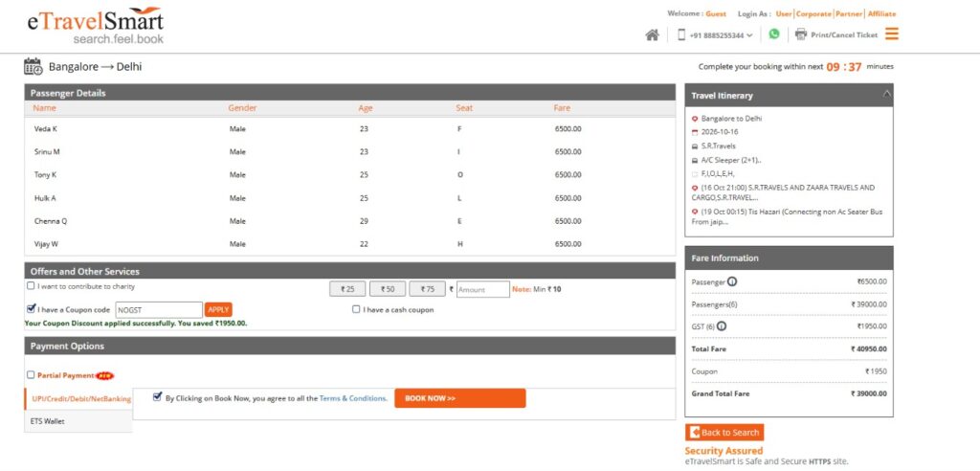980x471 pixels.
Task: Click passenger name Chenna Q
Action: pos(51,221)
